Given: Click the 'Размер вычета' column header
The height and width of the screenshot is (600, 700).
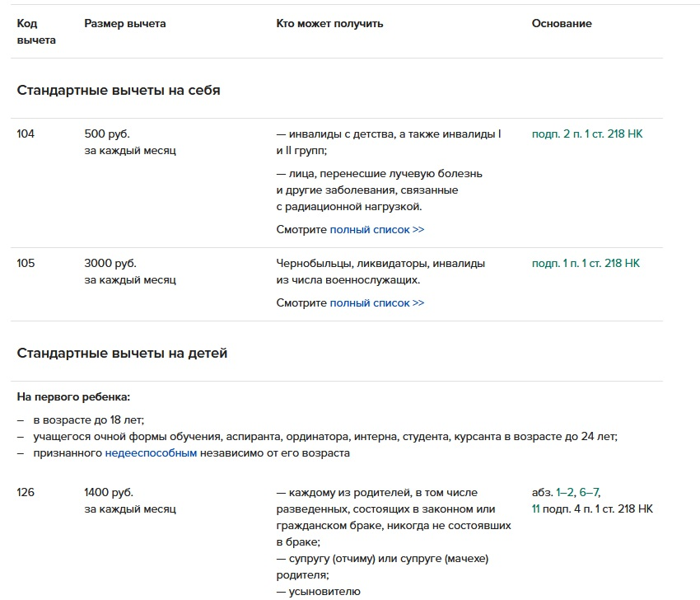Looking at the screenshot, I should click(125, 24).
